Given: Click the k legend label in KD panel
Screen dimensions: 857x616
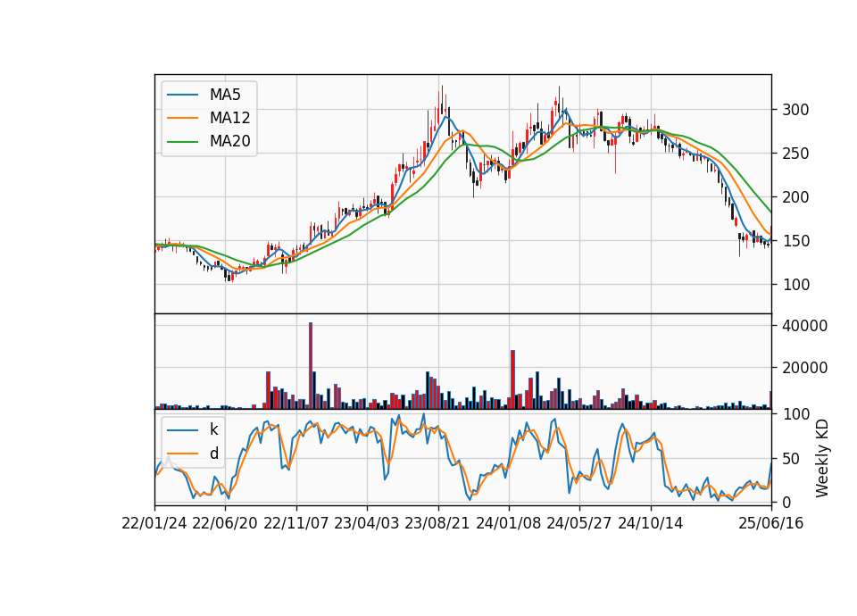Looking at the screenshot, I should click(x=213, y=429).
